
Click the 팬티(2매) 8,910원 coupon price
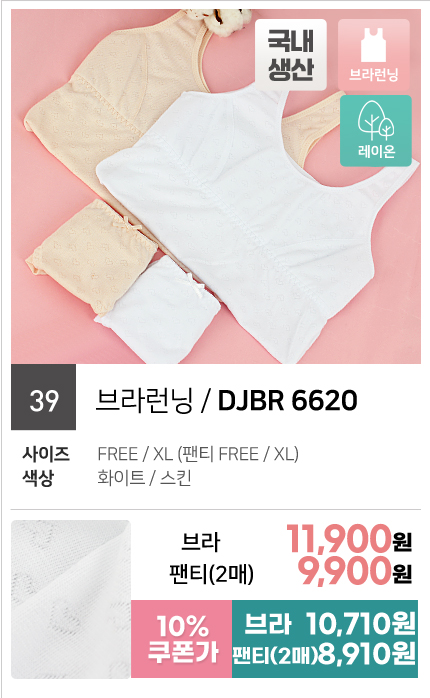pos(325,653)
